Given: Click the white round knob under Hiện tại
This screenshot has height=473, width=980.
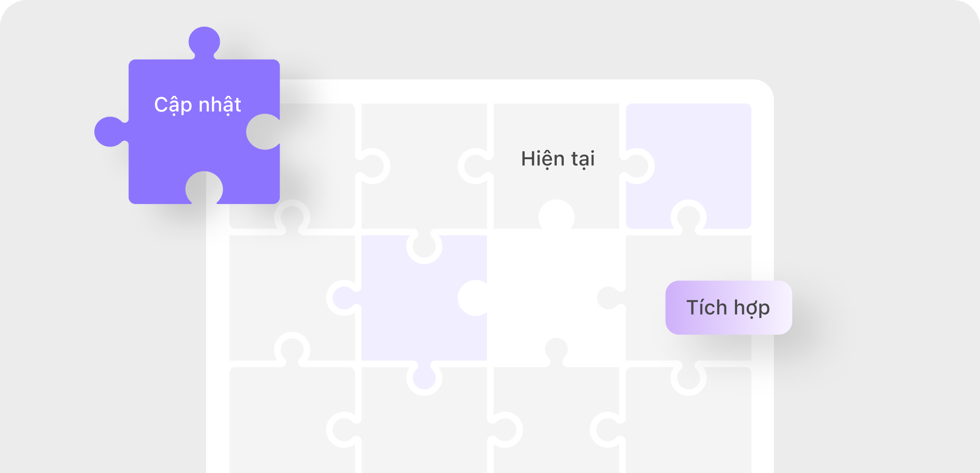Looking at the screenshot, I should [x=556, y=216].
